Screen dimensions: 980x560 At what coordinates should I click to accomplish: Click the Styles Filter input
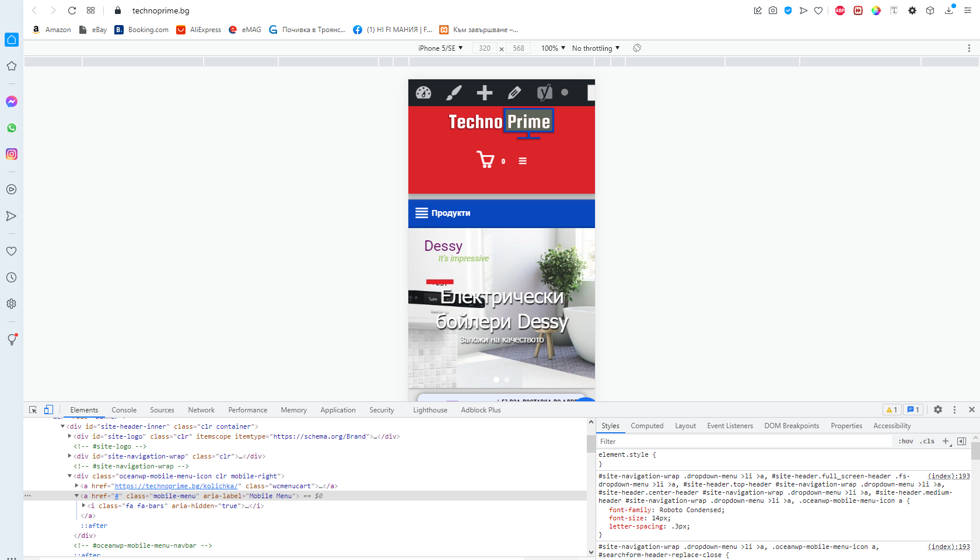coord(745,442)
